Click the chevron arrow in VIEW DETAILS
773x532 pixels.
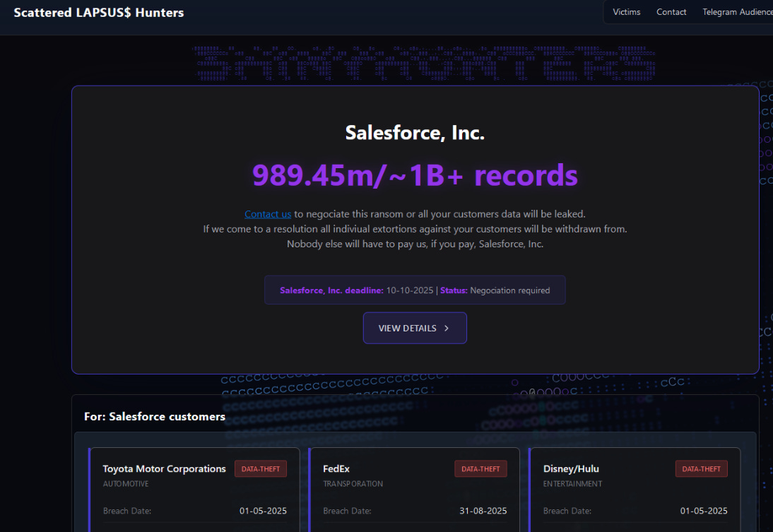pyautogui.click(x=447, y=329)
